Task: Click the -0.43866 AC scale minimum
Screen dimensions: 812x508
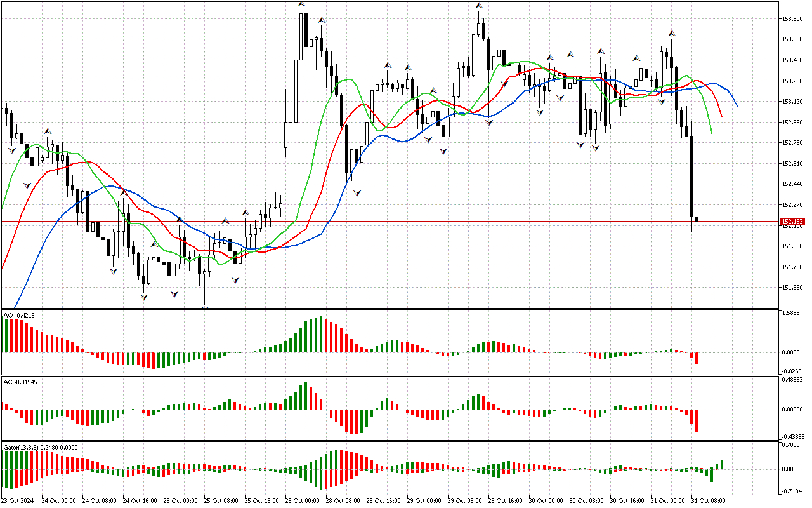Action: [x=793, y=437]
